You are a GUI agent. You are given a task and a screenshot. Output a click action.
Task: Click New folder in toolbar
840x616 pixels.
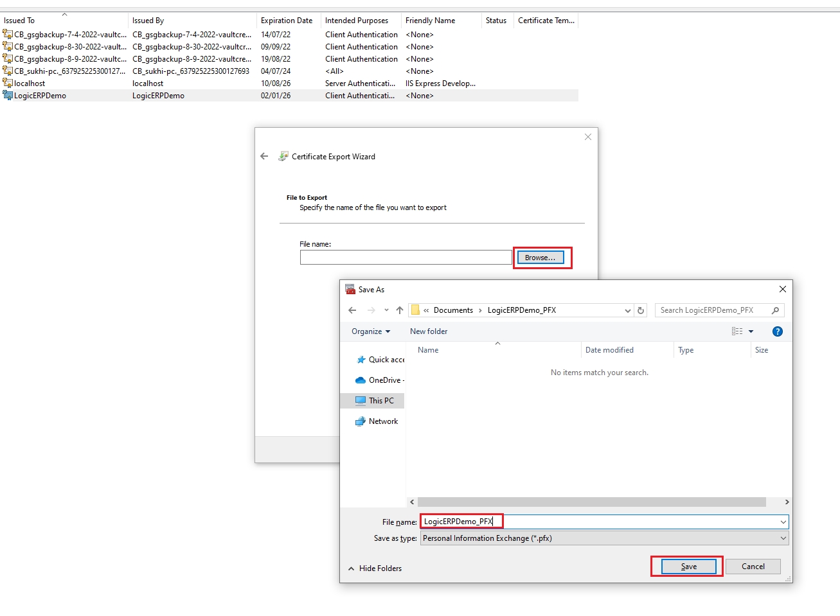point(429,331)
